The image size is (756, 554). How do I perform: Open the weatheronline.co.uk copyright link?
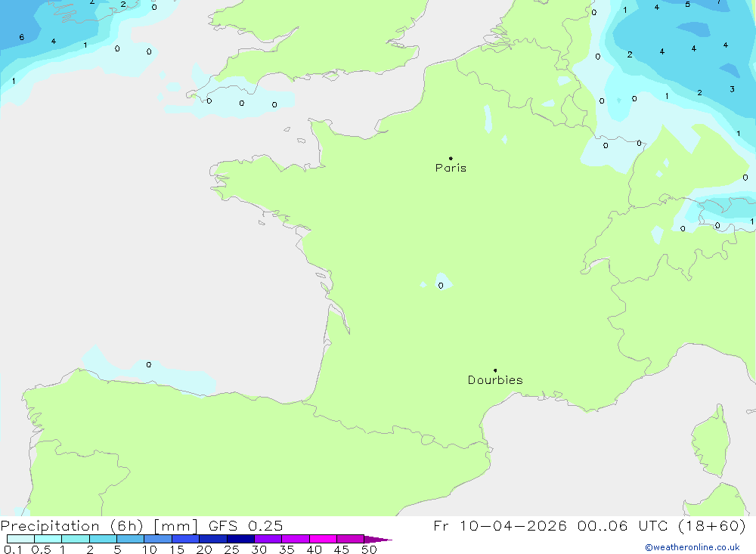coord(692,547)
